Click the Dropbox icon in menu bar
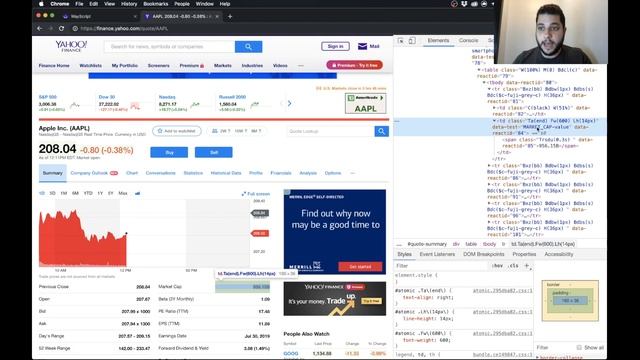 464,4
